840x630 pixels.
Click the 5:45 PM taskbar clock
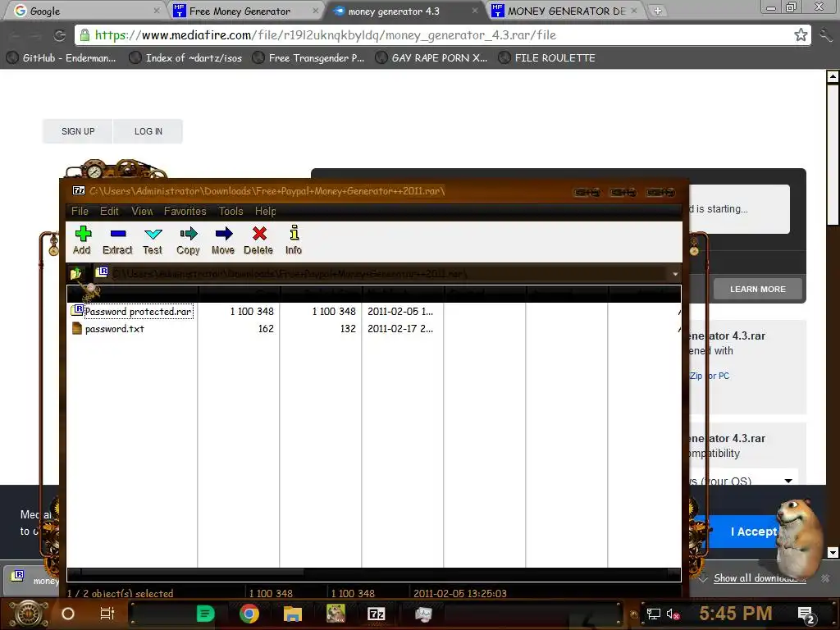[736, 614]
